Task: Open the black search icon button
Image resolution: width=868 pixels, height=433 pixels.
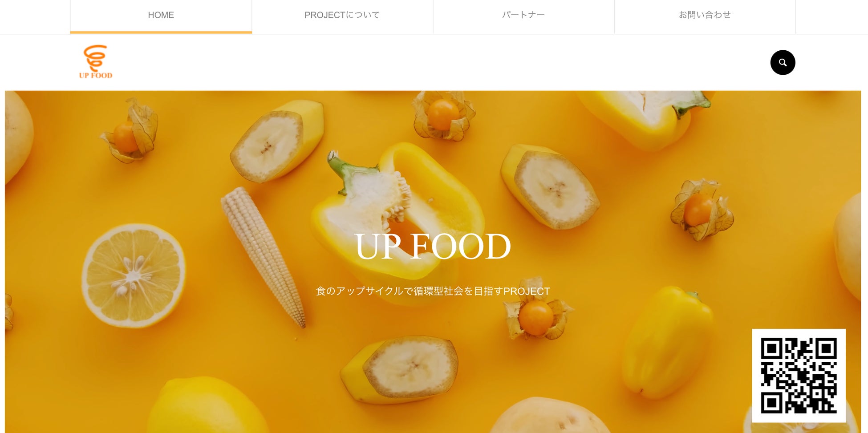Action: (x=783, y=62)
